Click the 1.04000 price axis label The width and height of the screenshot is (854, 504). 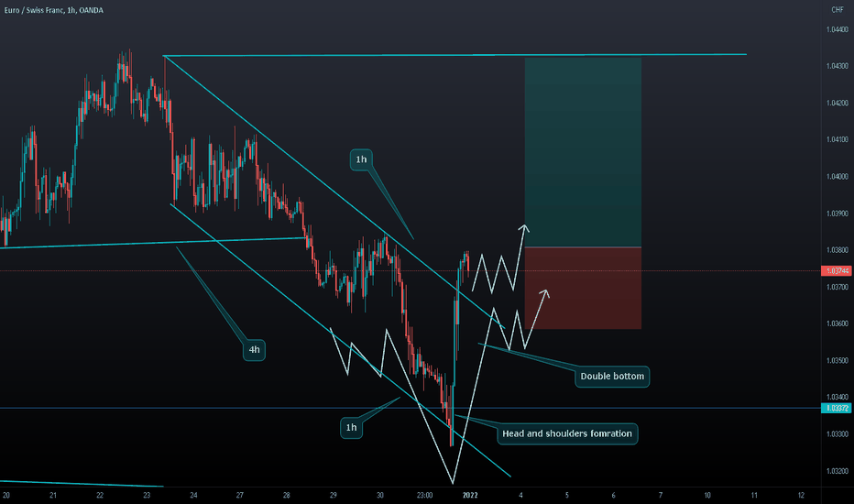coord(838,177)
